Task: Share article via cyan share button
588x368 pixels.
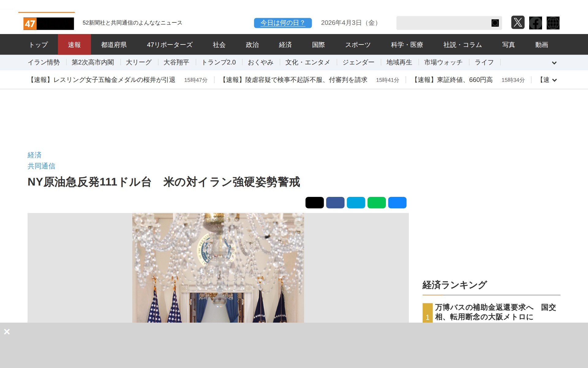Action: click(x=356, y=203)
